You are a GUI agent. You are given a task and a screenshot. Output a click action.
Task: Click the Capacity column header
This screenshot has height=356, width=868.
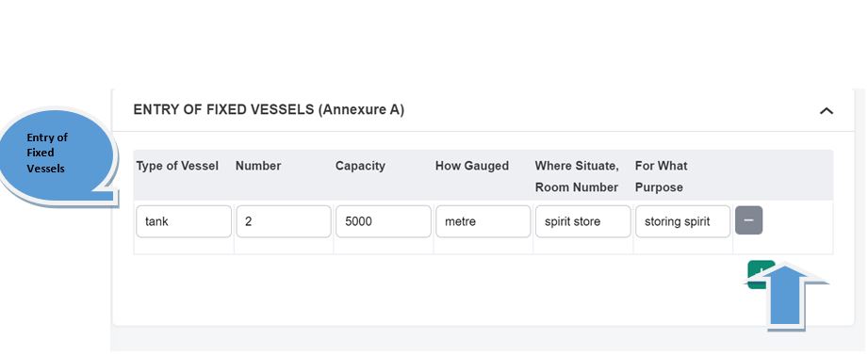[360, 166]
